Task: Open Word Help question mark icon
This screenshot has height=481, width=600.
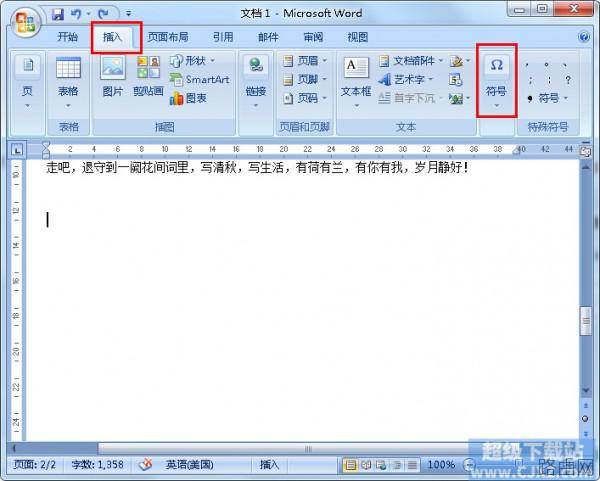Action: (x=584, y=37)
